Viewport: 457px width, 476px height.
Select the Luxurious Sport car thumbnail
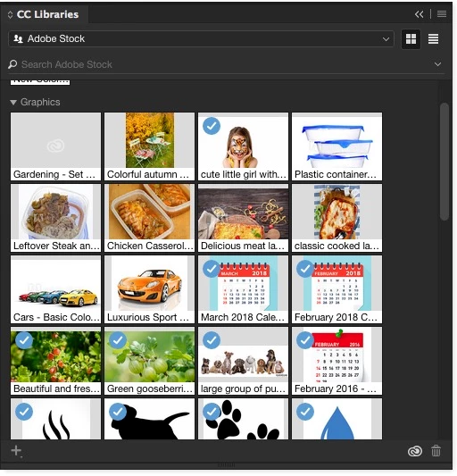tap(150, 289)
